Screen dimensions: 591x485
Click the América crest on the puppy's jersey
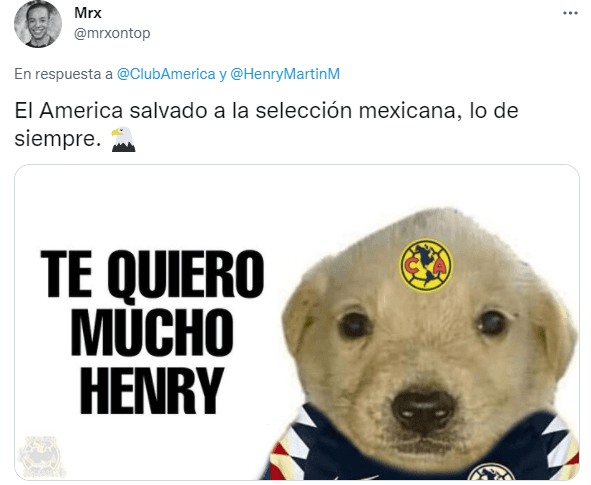tap(491, 474)
